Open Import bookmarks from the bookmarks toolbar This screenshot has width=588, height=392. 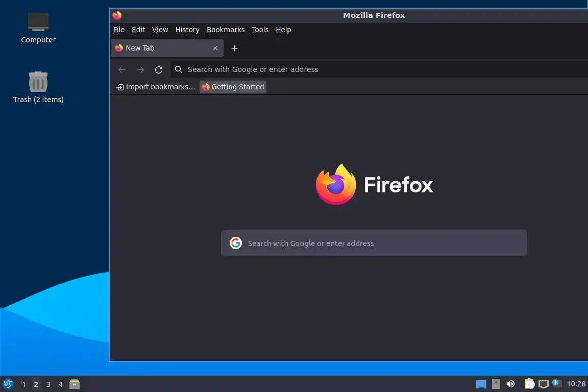click(156, 87)
